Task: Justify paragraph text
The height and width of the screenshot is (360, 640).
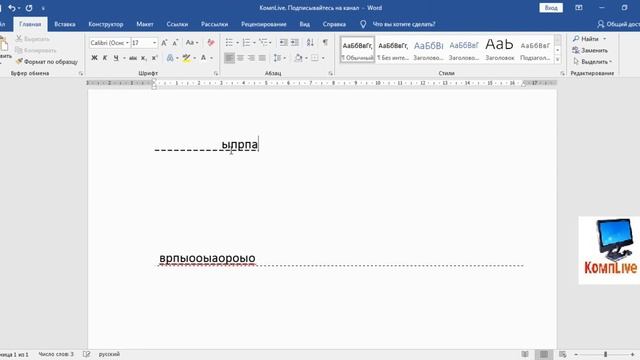Action: click(x=262, y=58)
